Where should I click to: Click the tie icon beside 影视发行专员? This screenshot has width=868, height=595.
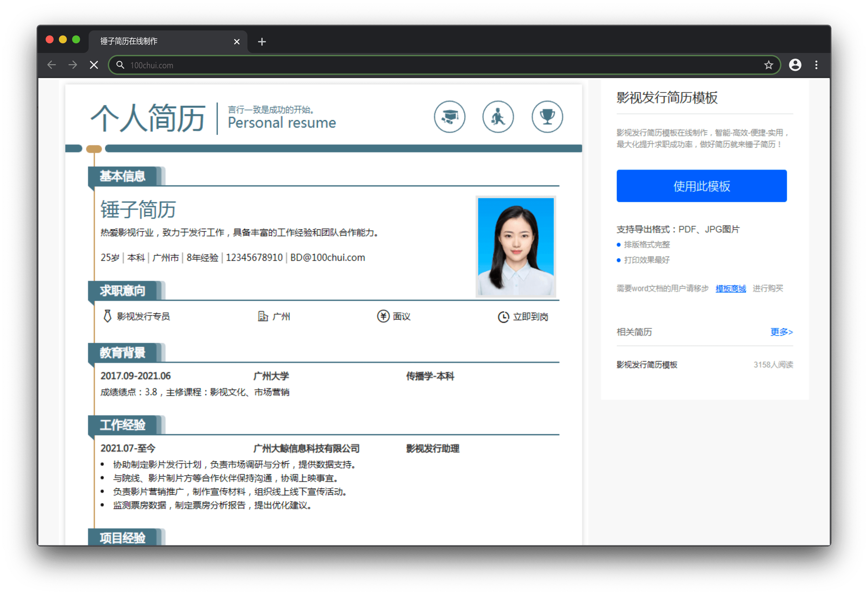pos(107,316)
